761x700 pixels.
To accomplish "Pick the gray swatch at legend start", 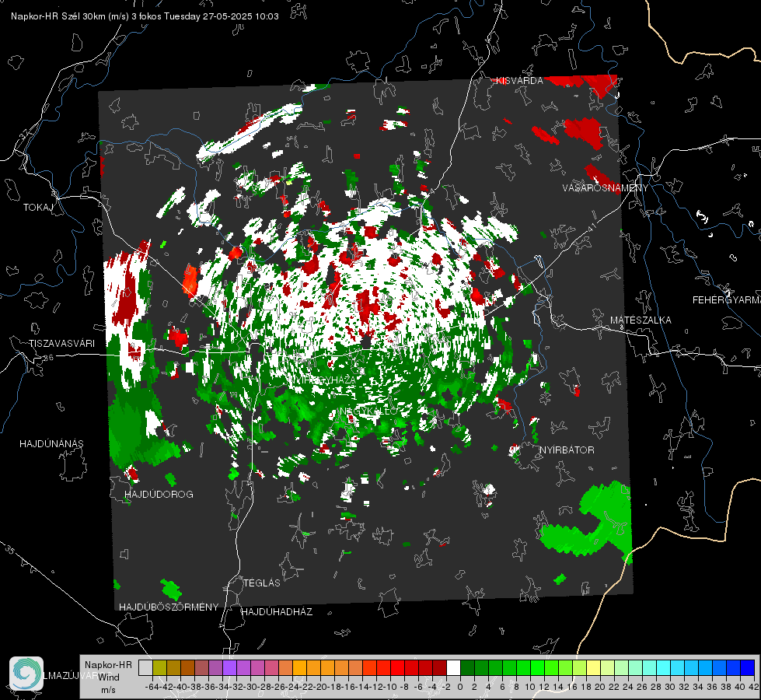I will click(x=145, y=668).
